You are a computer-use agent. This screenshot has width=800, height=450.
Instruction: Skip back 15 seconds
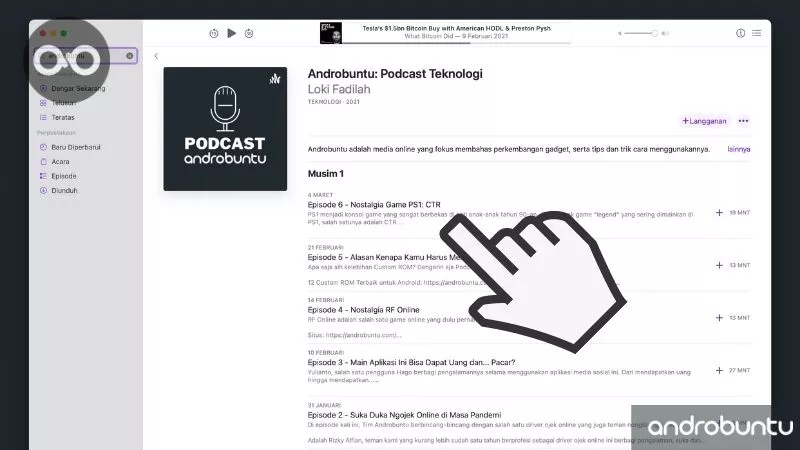214,33
